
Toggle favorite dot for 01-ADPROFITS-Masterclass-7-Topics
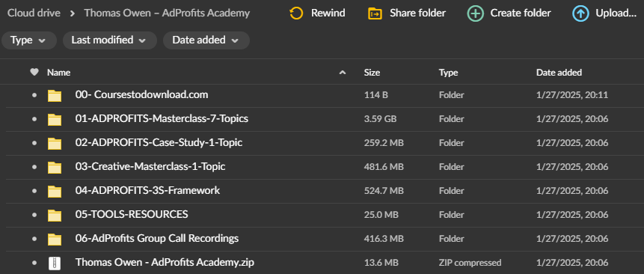pyautogui.click(x=34, y=119)
